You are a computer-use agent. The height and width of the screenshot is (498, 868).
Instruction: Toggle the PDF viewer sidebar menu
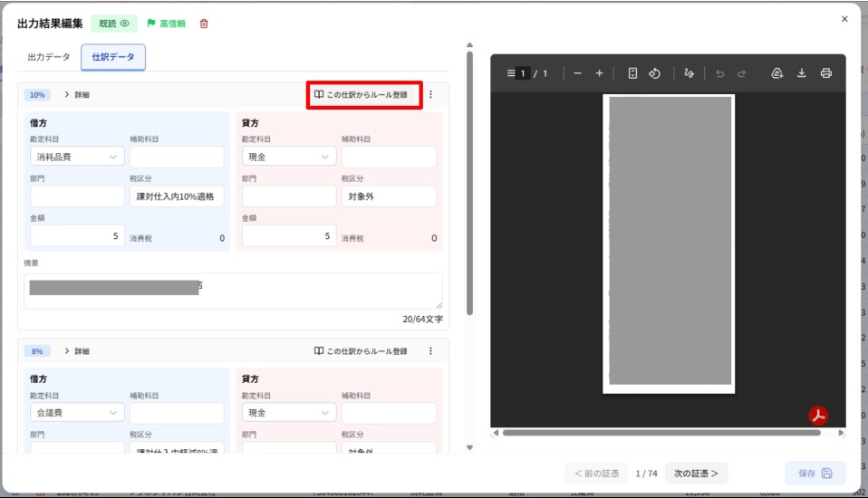coord(510,73)
